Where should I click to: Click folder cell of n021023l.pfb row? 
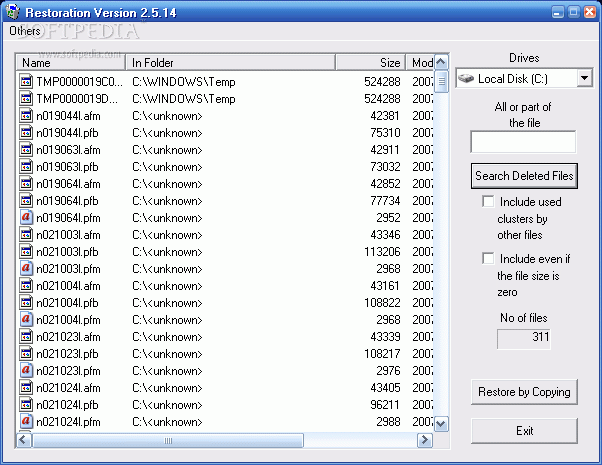pyautogui.click(x=167, y=354)
